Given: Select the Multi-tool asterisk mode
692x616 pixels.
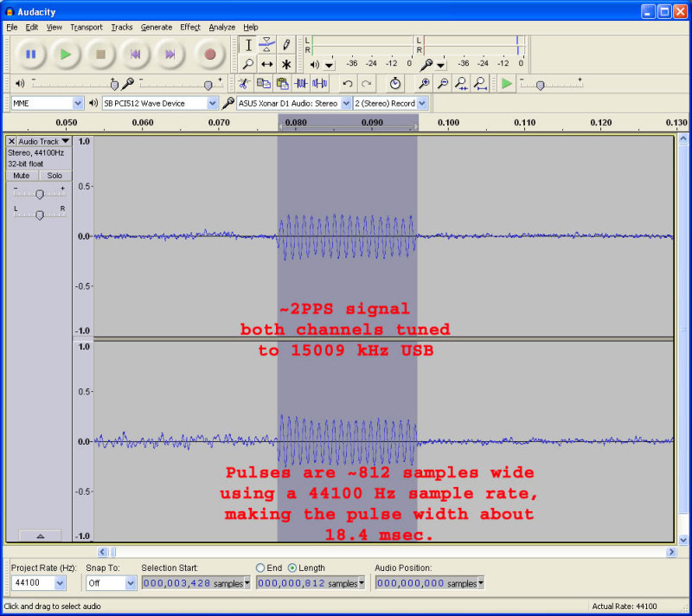Looking at the screenshot, I should click(x=286, y=64).
